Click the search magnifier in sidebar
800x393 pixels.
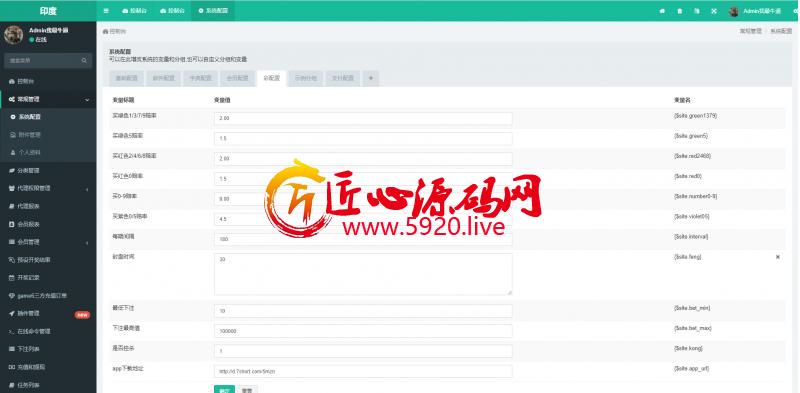click(x=84, y=61)
